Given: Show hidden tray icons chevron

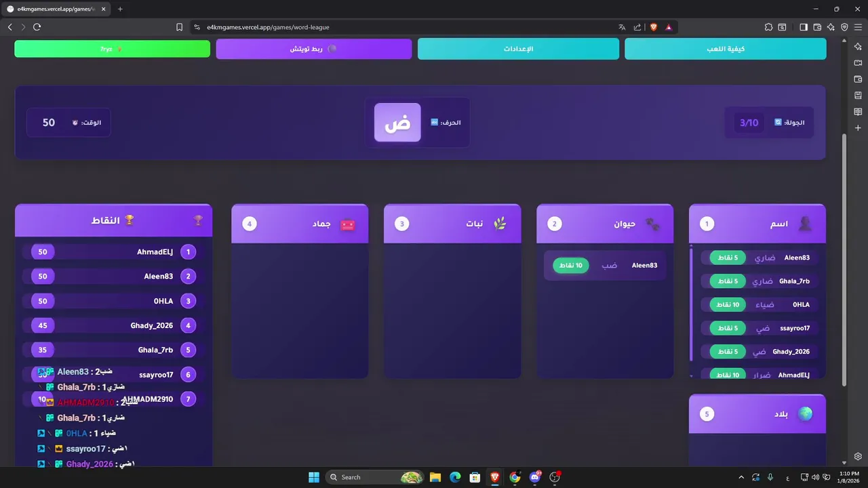Looking at the screenshot, I should (x=741, y=477).
